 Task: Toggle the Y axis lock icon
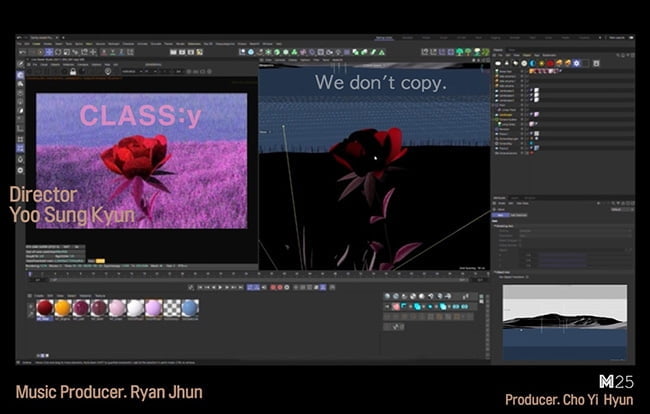[x=112, y=52]
